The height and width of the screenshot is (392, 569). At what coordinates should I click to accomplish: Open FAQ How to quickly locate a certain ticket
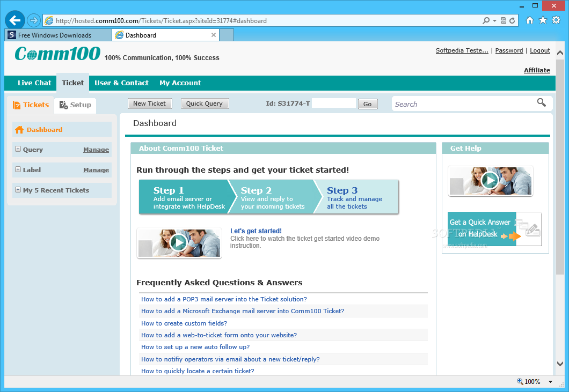click(198, 371)
